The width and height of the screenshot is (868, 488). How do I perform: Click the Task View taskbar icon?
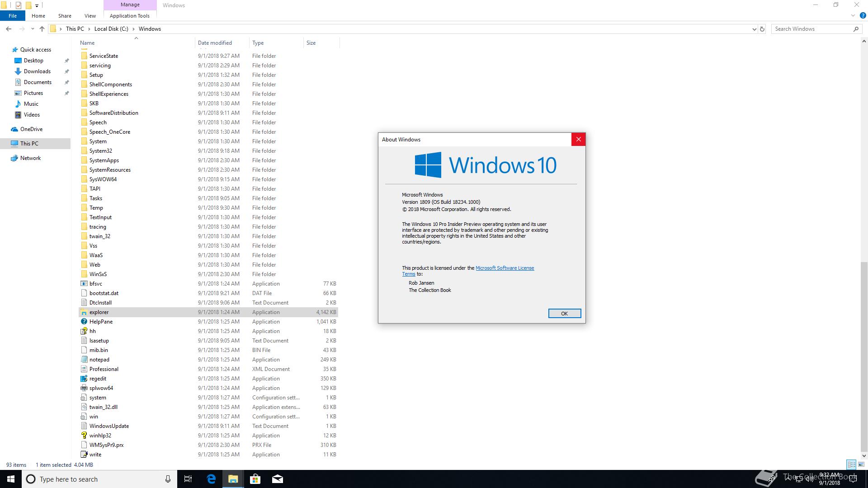[x=188, y=479]
